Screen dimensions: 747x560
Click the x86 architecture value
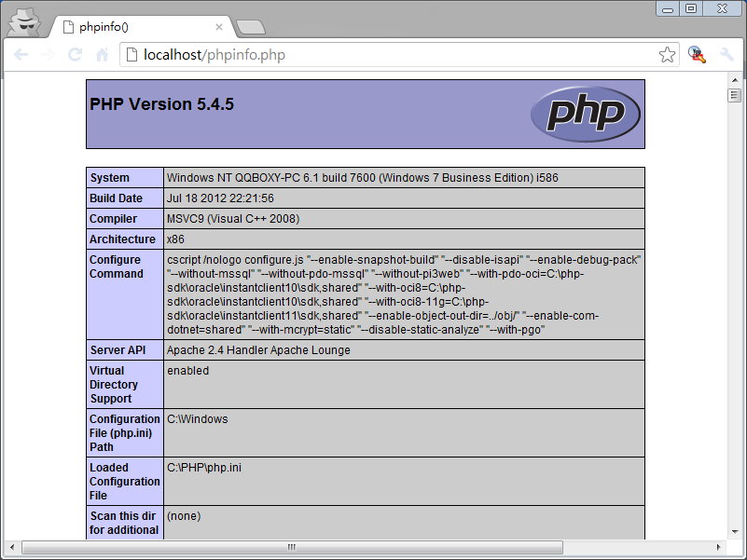coord(175,239)
